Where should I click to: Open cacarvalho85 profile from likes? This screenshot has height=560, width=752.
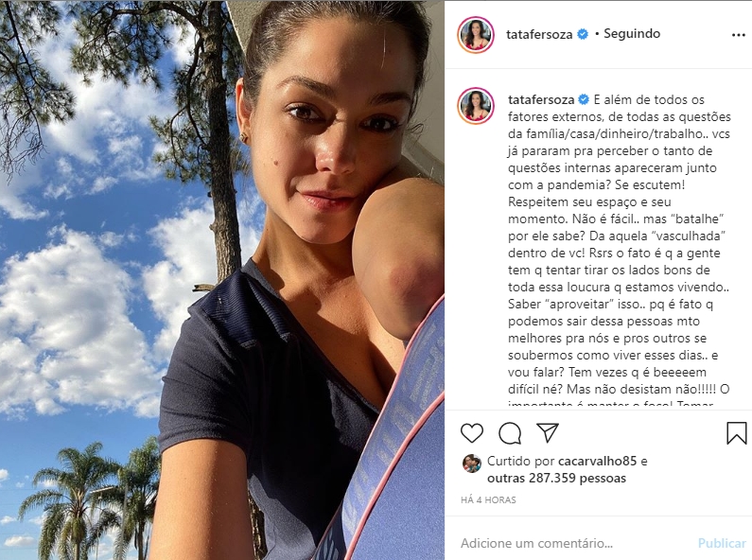coord(597,462)
